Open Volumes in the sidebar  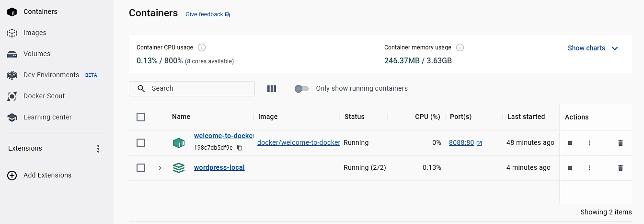[37, 54]
